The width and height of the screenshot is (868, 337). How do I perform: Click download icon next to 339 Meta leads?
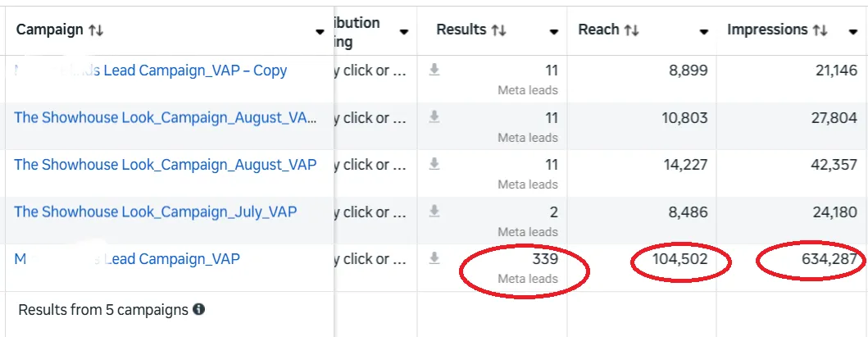click(x=434, y=258)
